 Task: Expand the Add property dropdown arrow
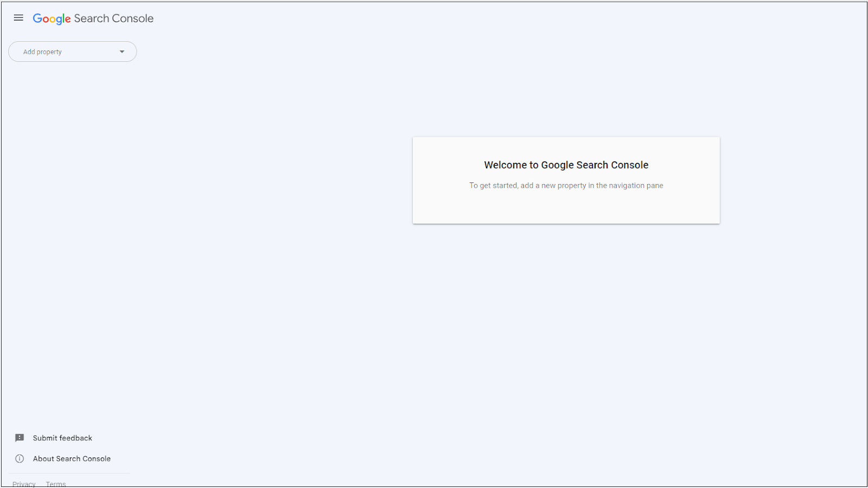pos(122,52)
